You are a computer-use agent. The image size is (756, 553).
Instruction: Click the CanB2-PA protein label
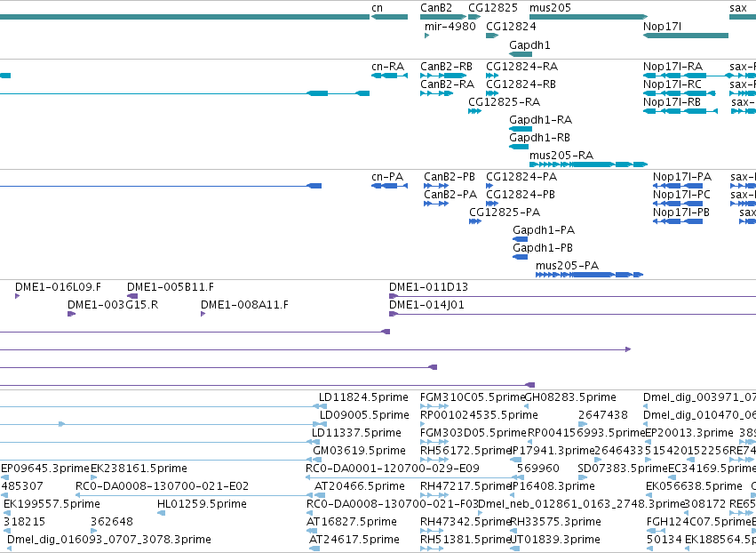(x=450, y=195)
